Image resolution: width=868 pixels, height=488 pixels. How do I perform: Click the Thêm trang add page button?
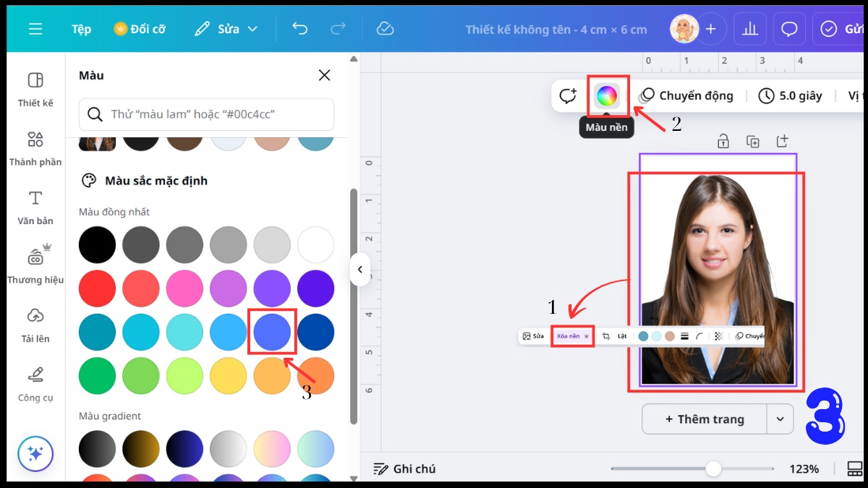point(704,419)
